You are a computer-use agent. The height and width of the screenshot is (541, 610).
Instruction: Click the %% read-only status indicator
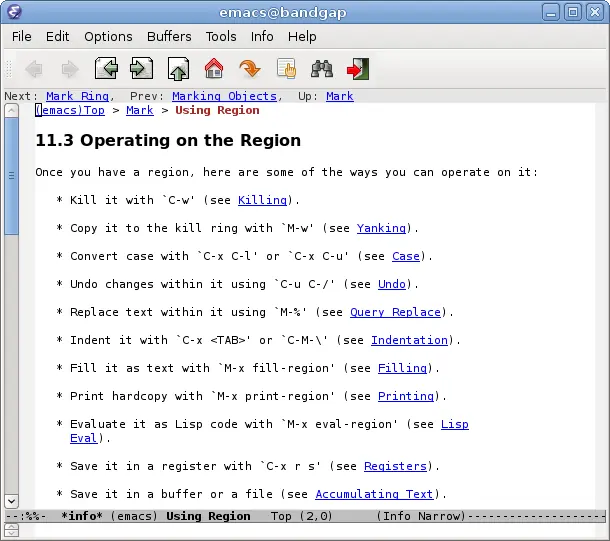33,516
